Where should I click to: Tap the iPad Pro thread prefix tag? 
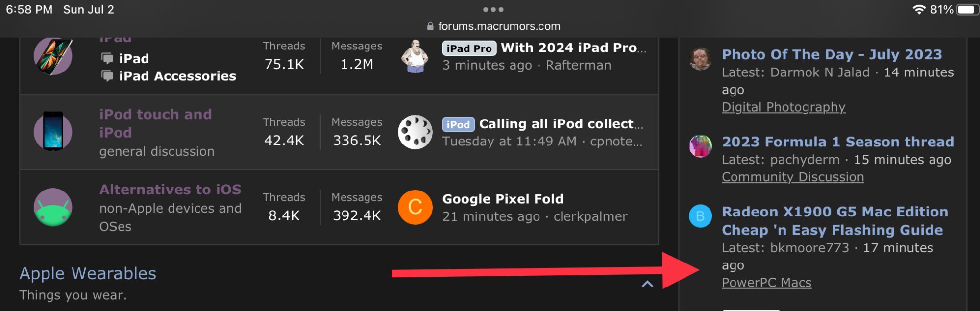pos(469,48)
